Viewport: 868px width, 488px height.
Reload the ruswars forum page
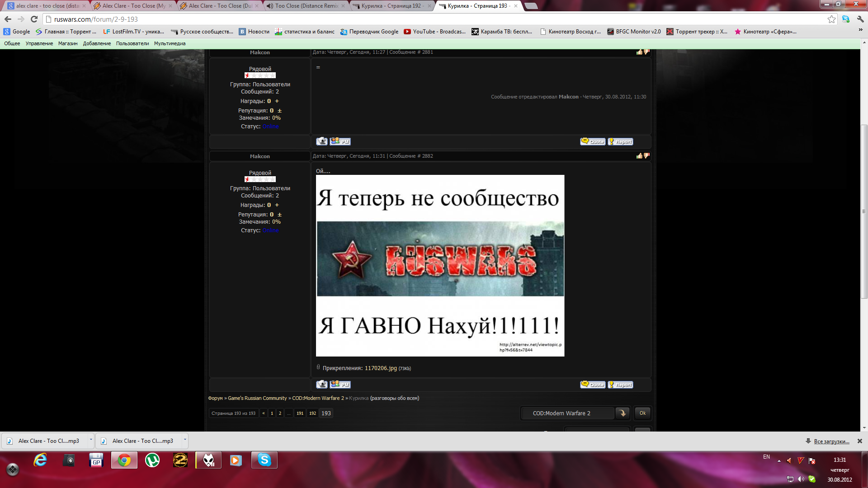click(34, 19)
